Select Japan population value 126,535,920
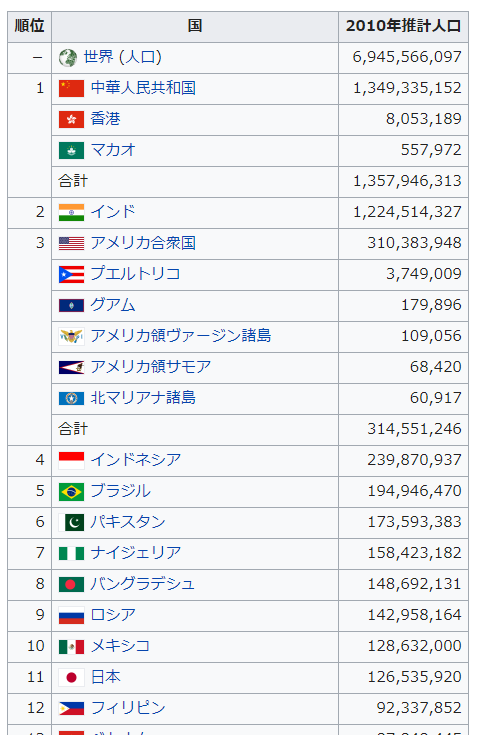 [414, 677]
